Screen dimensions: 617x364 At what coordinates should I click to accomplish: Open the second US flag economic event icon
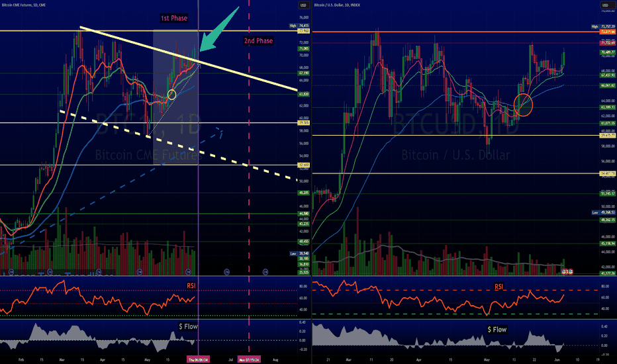click(570, 271)
